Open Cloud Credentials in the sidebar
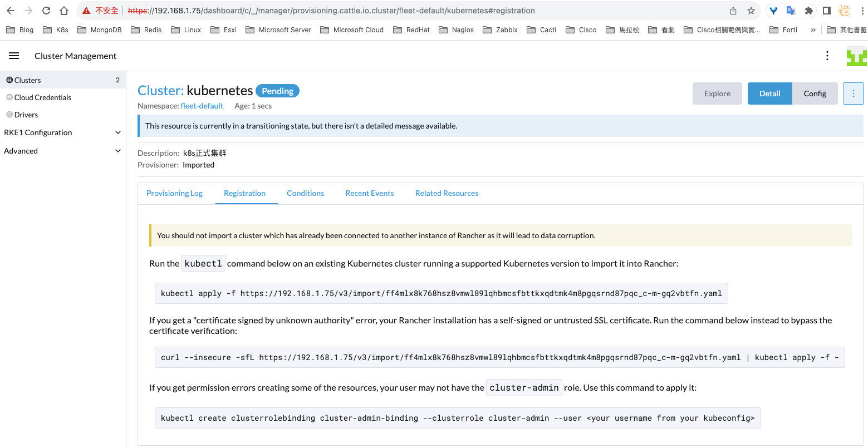Image resolution: width=868 pixels, height=448 pixels. point(62,97)
